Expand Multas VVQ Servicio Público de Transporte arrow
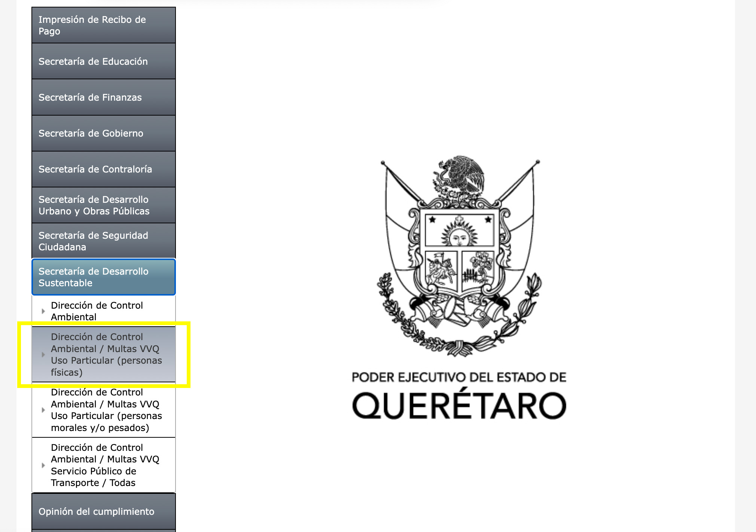Viewport: 756px width, 532px height. tap(43, 465)
